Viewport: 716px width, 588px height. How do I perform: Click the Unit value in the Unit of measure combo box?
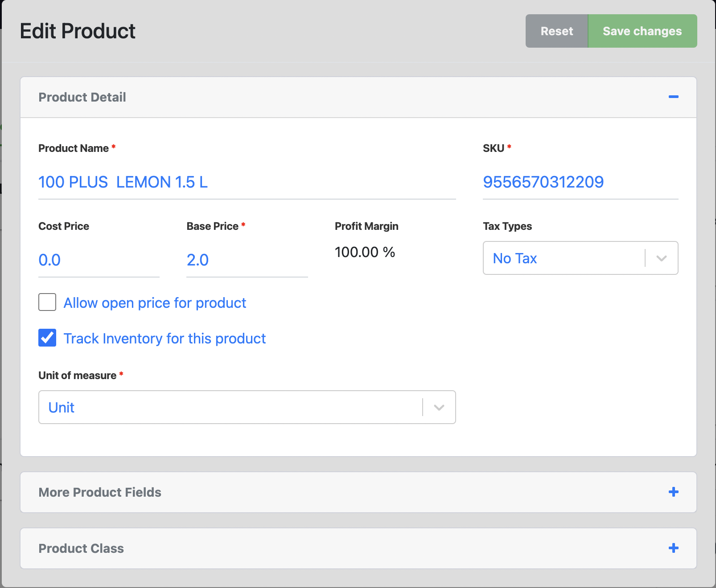pos(62,408)
